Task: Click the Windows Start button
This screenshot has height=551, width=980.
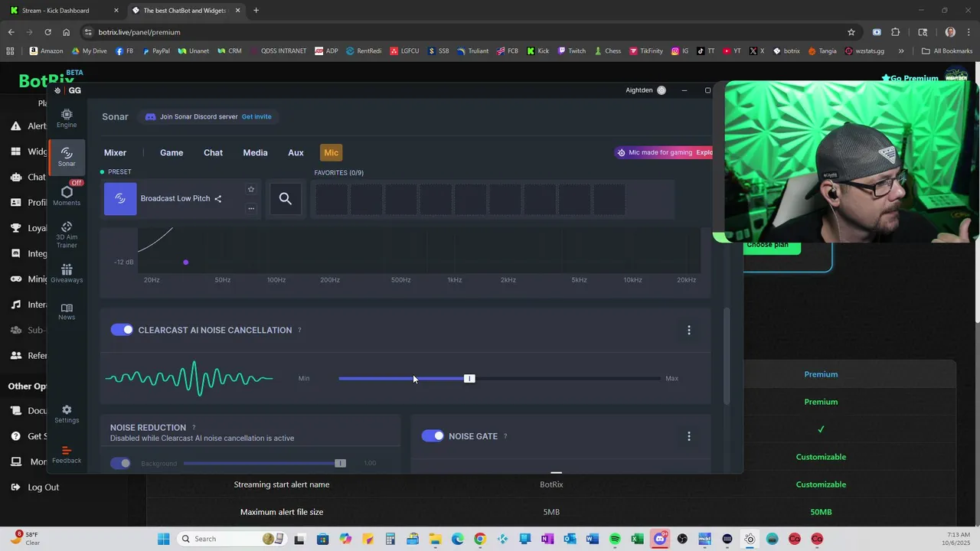Action: pos(163,539)
